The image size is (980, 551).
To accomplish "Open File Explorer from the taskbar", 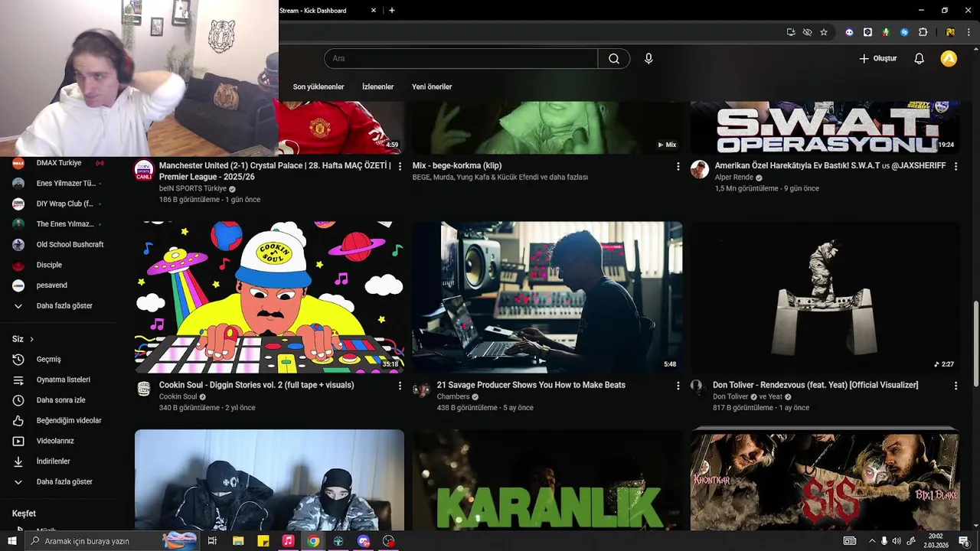I will [238, 541].
